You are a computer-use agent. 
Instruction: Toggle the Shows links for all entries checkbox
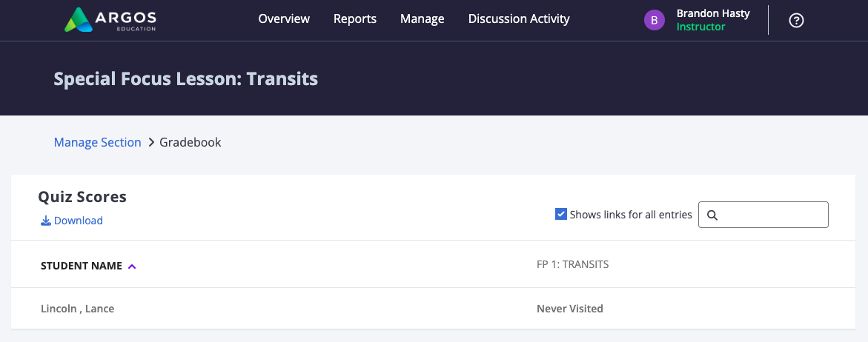coord(561,215)
